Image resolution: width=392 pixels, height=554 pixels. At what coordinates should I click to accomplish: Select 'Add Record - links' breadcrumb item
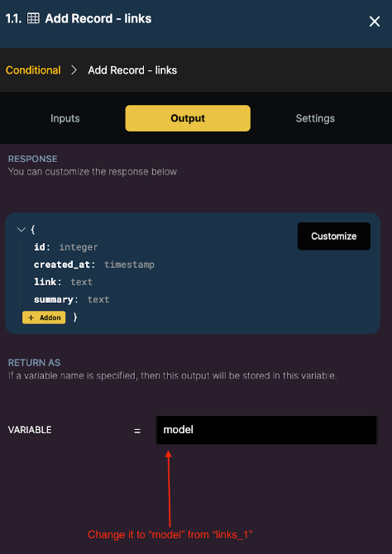pos(132,70)
